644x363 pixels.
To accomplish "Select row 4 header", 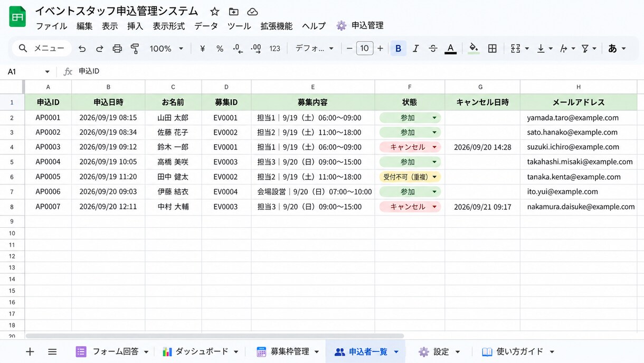I will [12, 147].
